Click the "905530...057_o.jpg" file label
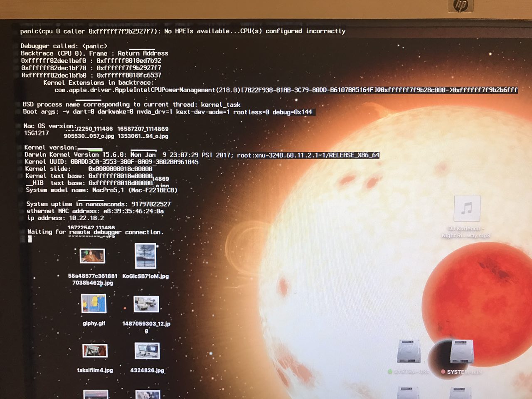The height and width of the screenshot is (399, 532). [x=89, y=136]
